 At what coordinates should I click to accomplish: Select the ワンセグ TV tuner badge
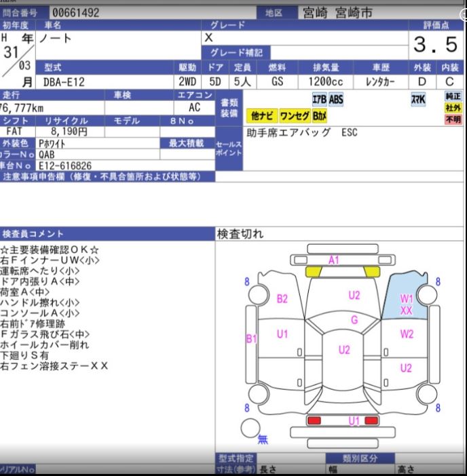coord(294,116)
